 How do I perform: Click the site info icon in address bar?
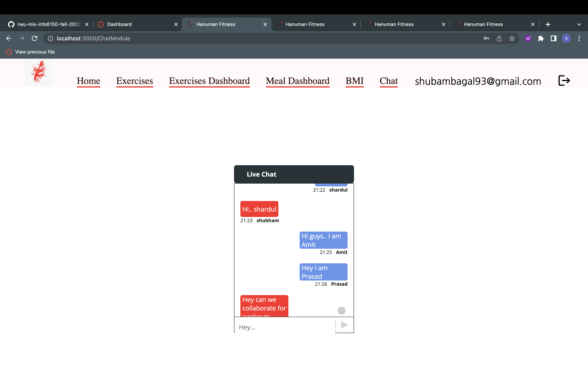point(50,38)
